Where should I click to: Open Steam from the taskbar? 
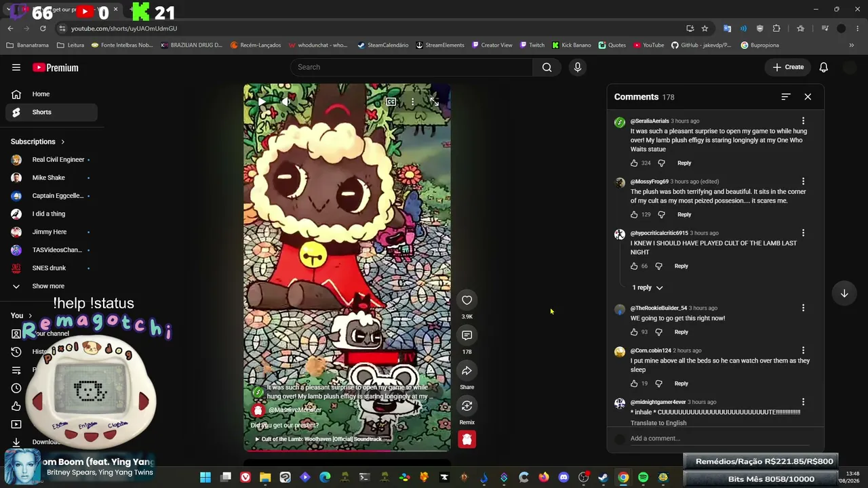coord(603,478)
